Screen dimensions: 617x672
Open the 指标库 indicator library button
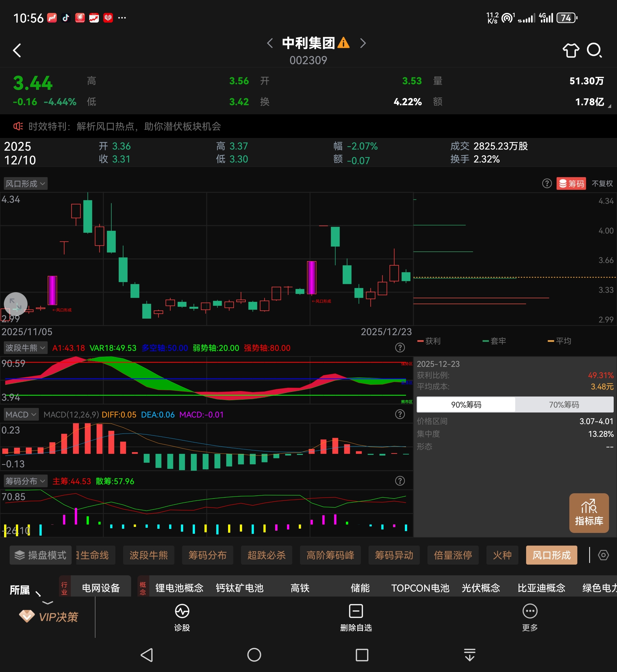tap(589, 513)
